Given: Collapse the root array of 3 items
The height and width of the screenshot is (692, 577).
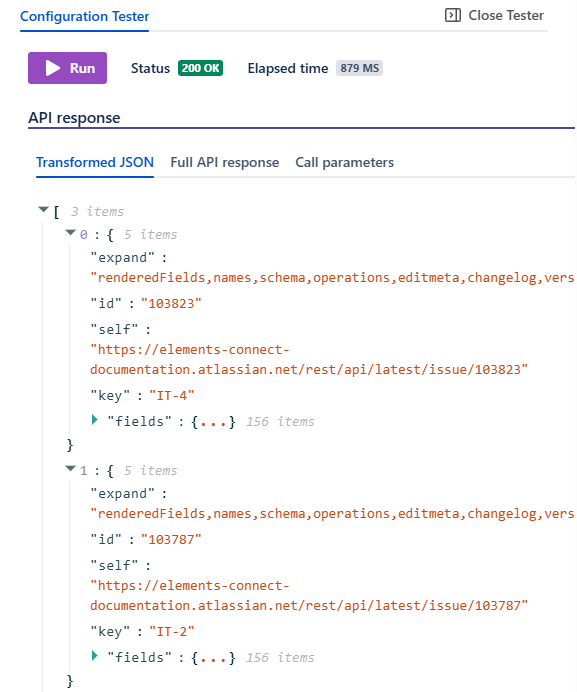Looking at the screenshot, I should click(x=43, y=209).
